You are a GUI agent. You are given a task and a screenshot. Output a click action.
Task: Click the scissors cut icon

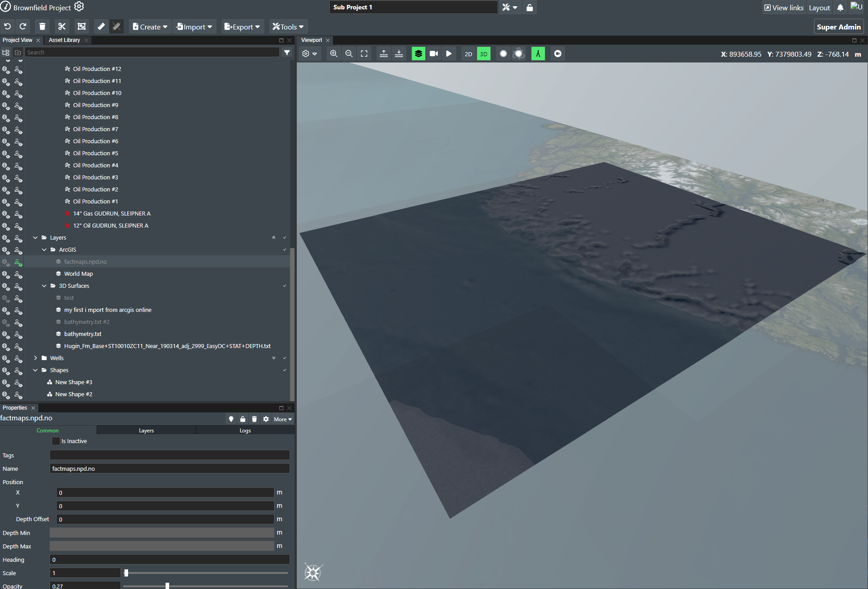62,27
